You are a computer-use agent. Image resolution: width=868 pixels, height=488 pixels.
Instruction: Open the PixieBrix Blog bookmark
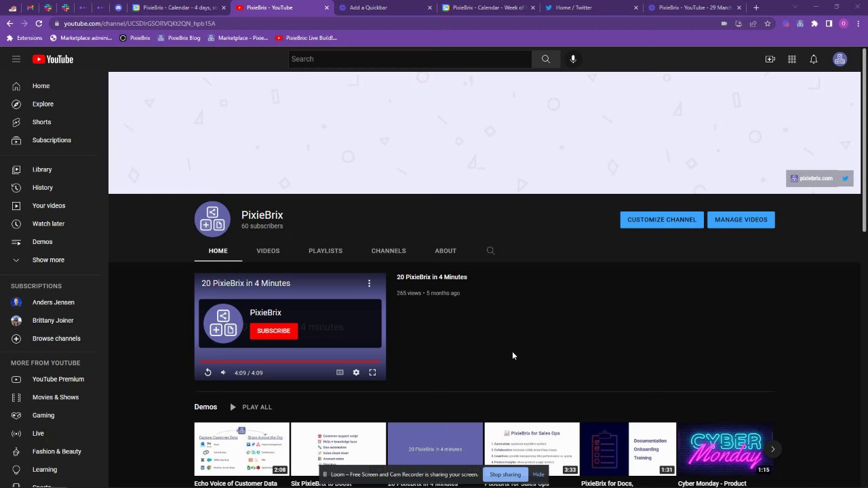tap(179, 38)
